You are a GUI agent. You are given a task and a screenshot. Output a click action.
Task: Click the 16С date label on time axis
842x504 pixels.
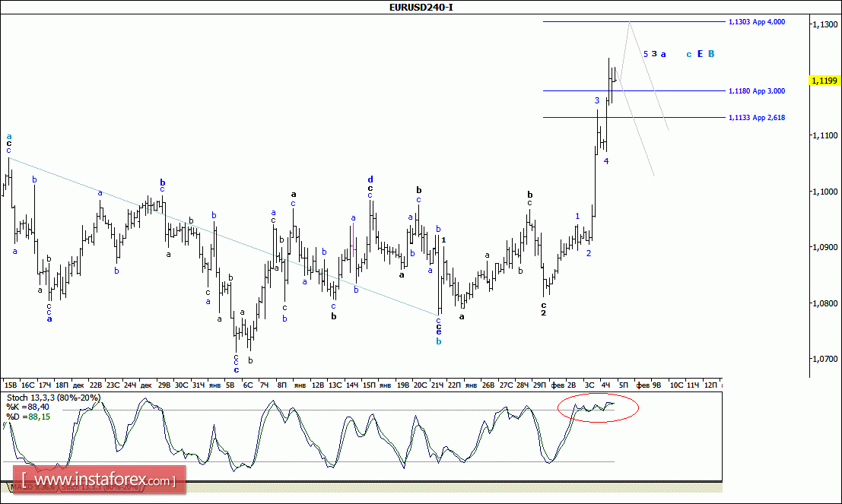coord(27,385)
